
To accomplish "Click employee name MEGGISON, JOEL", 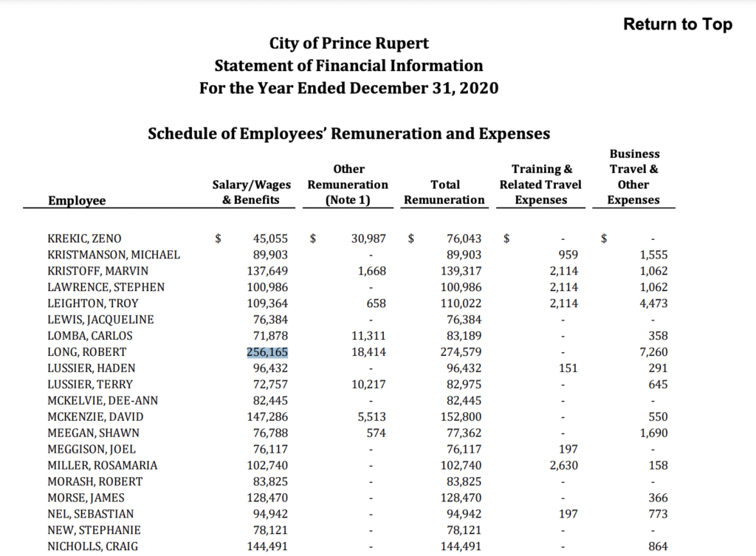I will click(92, 450).
